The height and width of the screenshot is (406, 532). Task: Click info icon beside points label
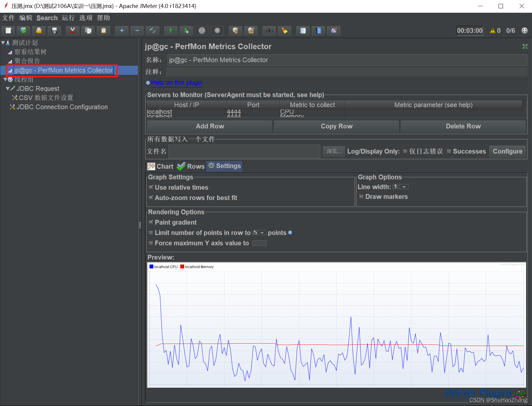(x=290, y=233)
